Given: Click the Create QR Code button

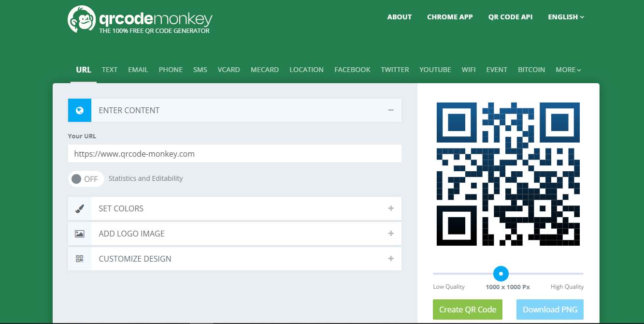Looking at the screenshot, I should click(468, 309).
